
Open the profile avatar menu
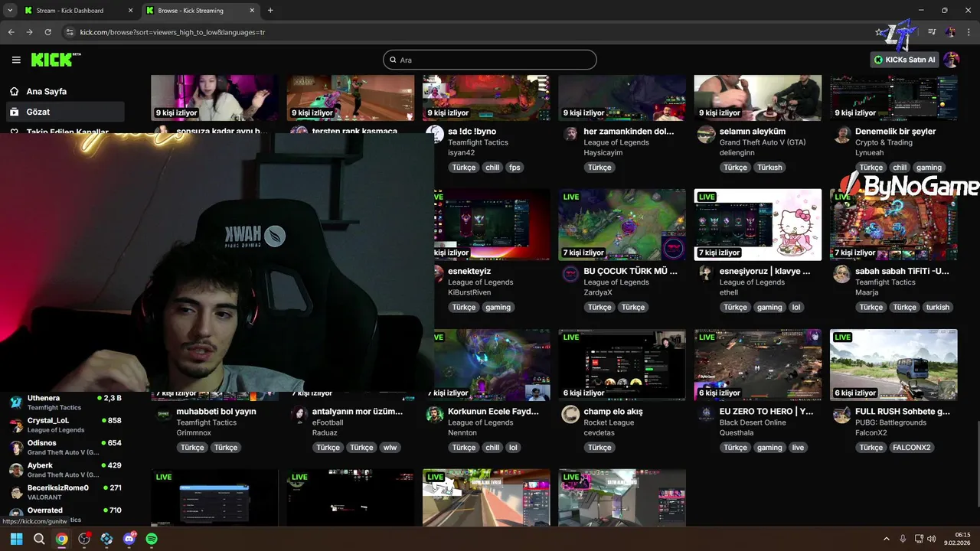pos(951,60)
